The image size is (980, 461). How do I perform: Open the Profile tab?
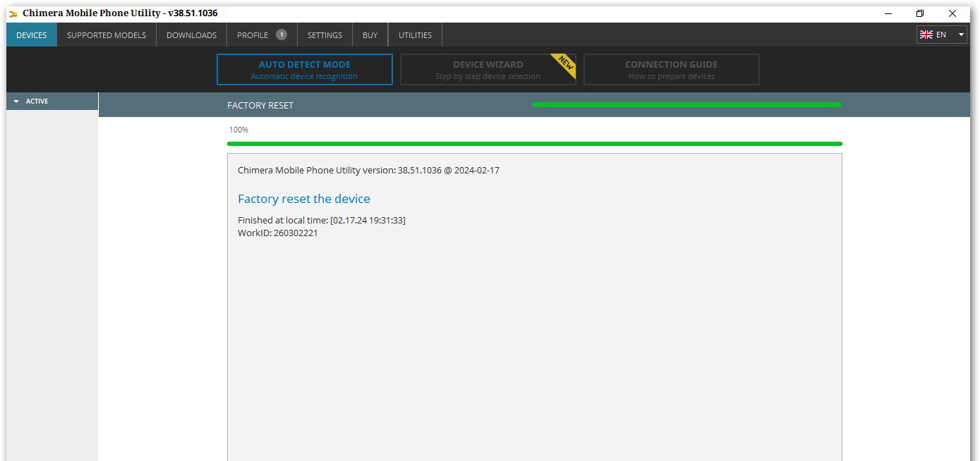(262, 35)
